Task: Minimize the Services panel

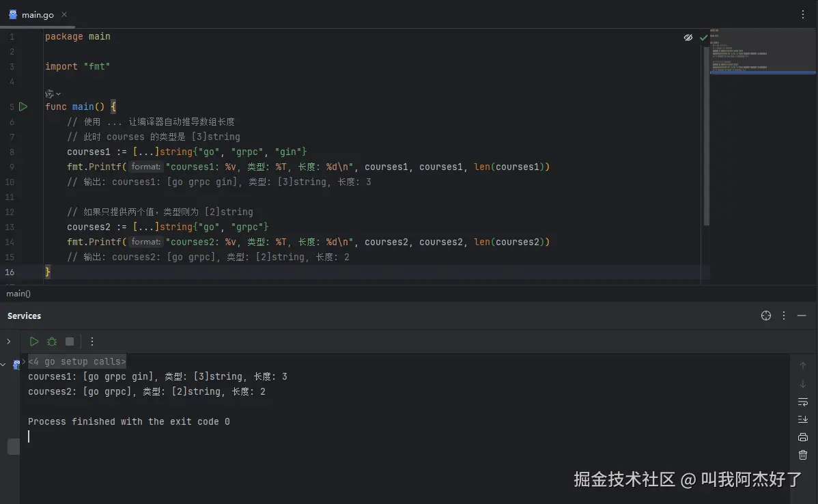Action: coord(802,316)
